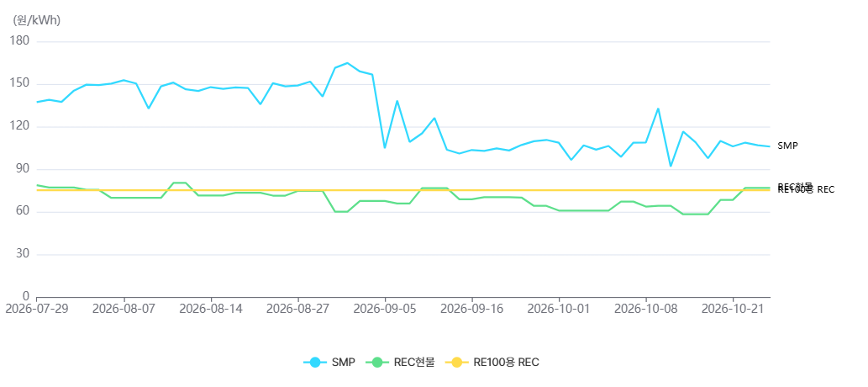Select the 2026-10-08 x-axis date label
The height and width of the screenshot is (387, 868).
pos(646,308)
